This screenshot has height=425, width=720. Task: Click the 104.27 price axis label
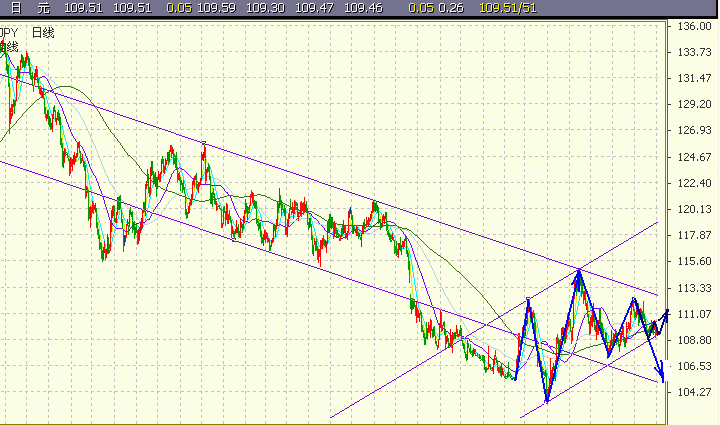[694, 392]
